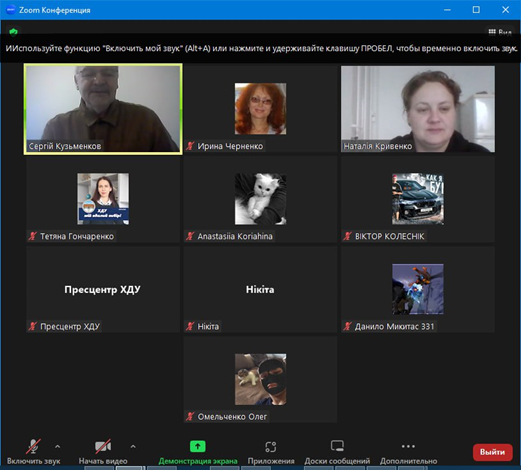This screenshot has width=521, height=470.
Task: Open the Приложения apps icon
Action: click(271, 447)
